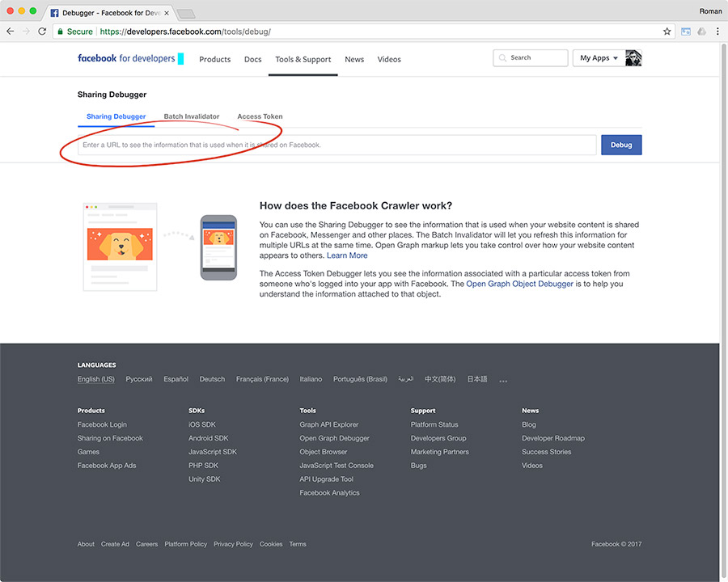Go to News in top navigation
The height and width of the screenshot is (582, 728).
click(x=354, y=59)
